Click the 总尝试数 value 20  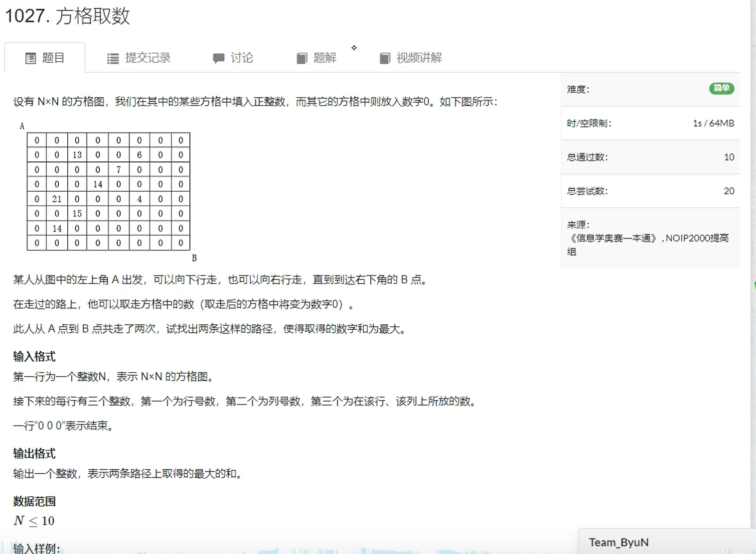[729, 191]
